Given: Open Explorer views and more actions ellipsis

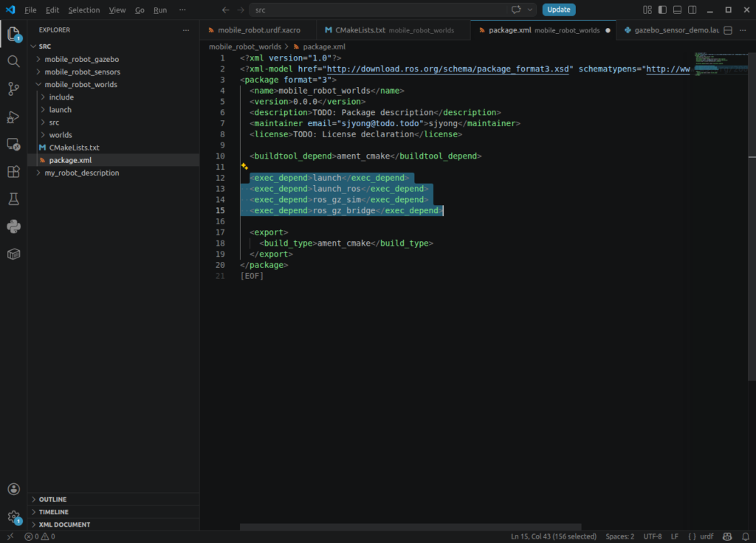Looking at the screenshot, I should tap(186, 30).
